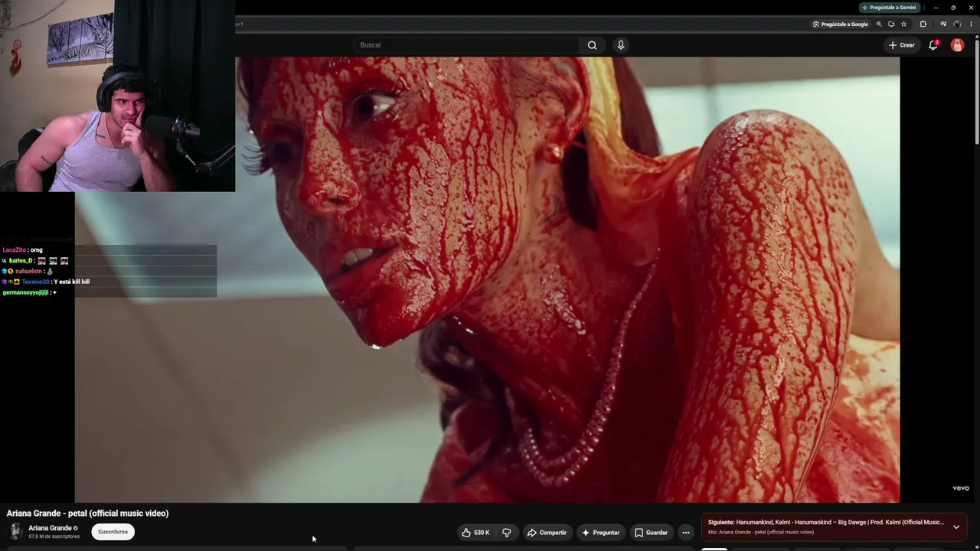
Task: Click chat username LacaZito
Action: pyautogui.click(x=15, y=250)
